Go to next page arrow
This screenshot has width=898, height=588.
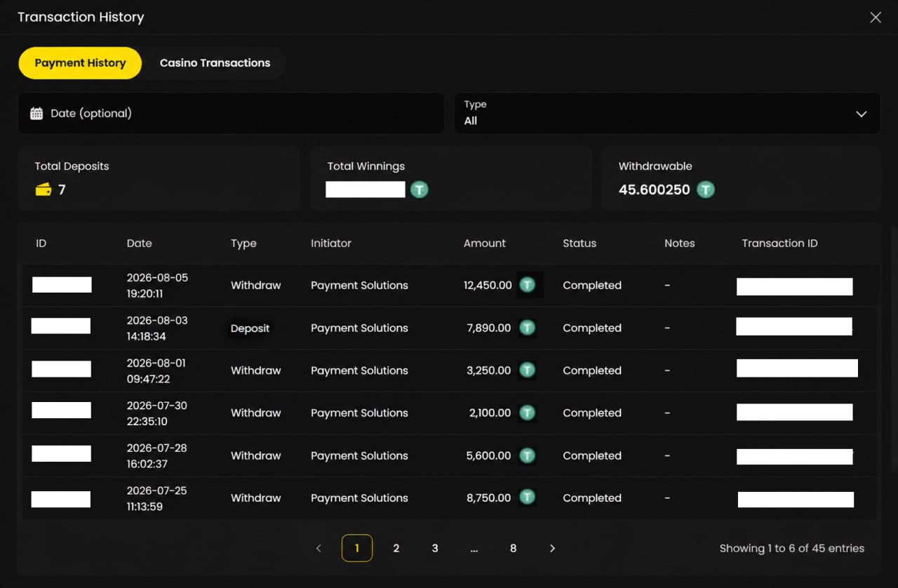coord(552,549)
